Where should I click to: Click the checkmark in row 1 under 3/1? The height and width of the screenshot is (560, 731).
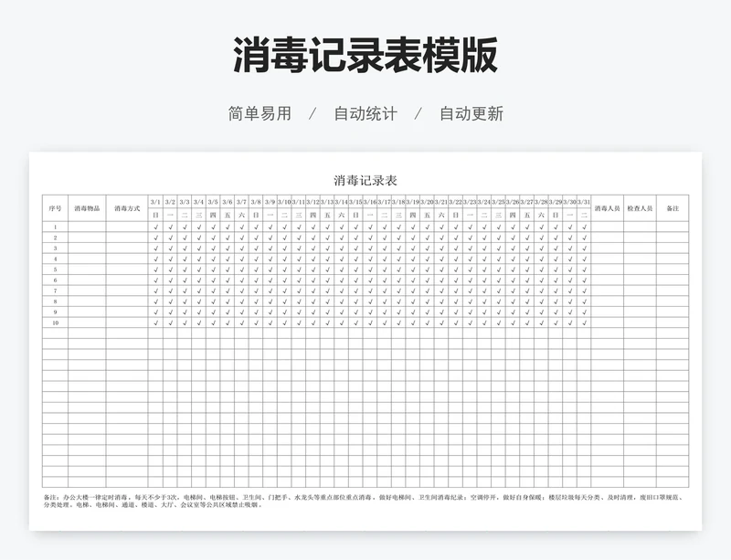tap(155, 227)
